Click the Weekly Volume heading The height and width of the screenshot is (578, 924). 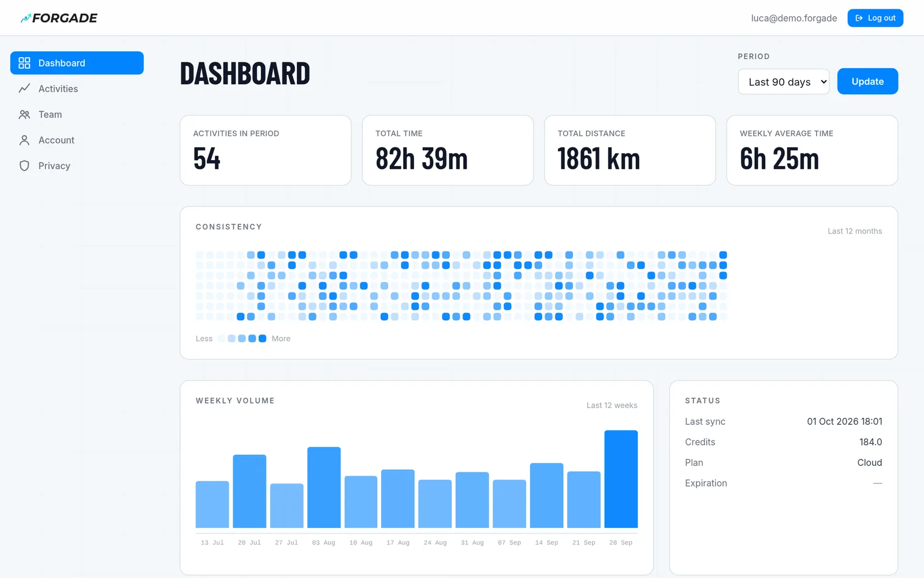click(x=235, y=401)
